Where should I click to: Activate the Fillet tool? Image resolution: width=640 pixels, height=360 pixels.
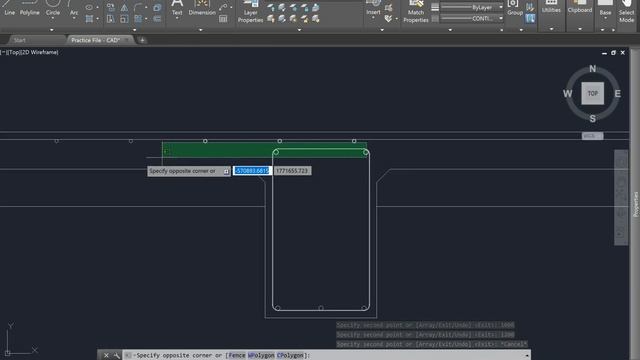[x=138, y=7]
